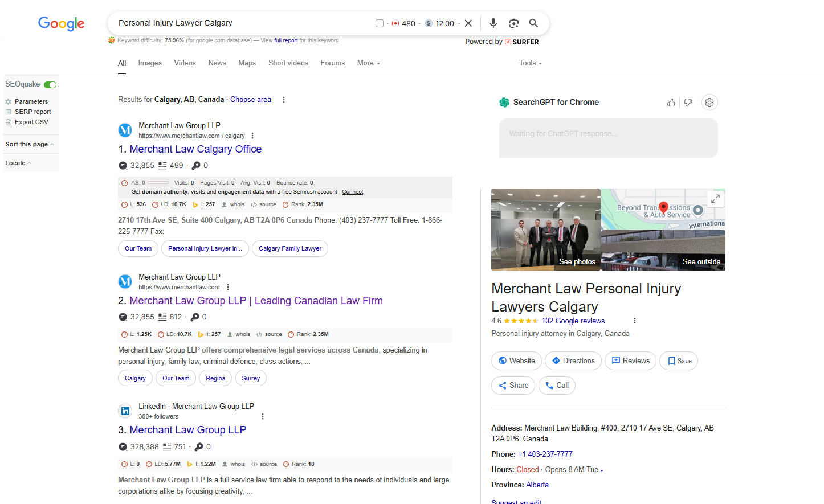The height and width of the screenshot is (504, 824).
Task: Switch to the News tab
Action: [217, 63]
